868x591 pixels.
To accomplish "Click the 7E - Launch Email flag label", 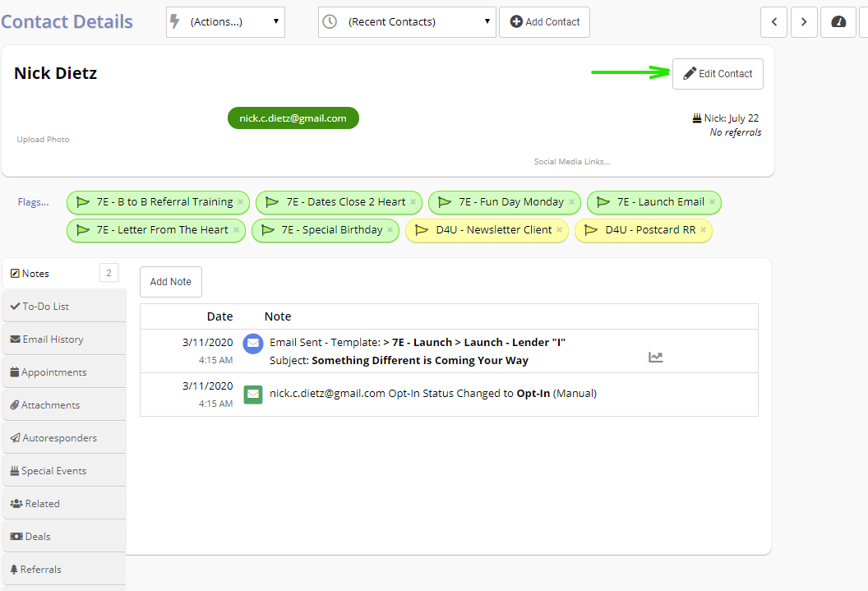I will coord(661,202).
